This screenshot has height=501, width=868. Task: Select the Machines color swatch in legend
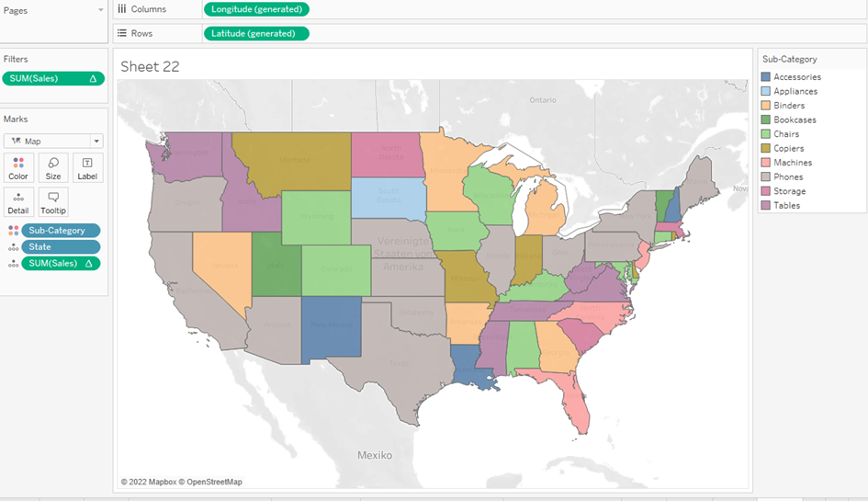coord(766,163)
